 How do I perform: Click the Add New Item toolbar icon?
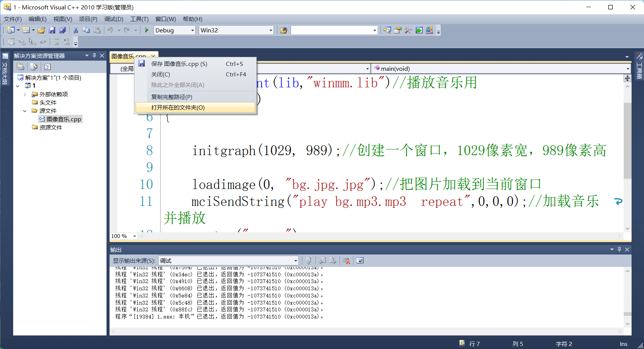pyautogui.click(x=26, y=30)
